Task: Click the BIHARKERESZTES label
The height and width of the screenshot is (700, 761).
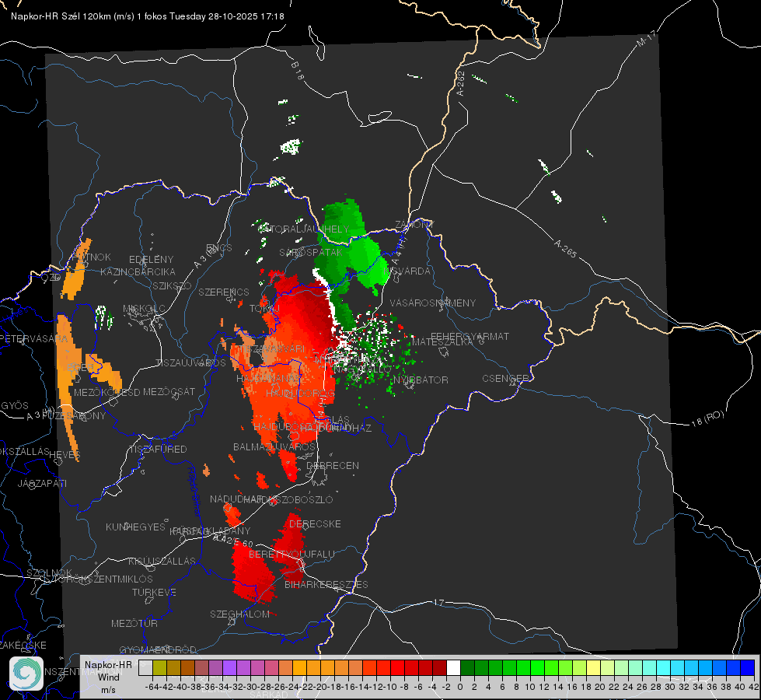Action: tap(326, 584)
